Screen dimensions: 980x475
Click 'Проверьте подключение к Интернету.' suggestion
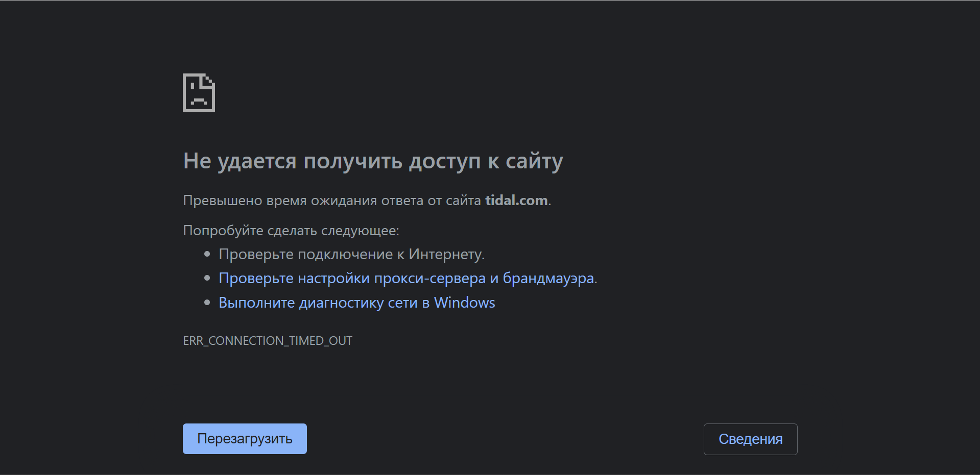(351, 254)
